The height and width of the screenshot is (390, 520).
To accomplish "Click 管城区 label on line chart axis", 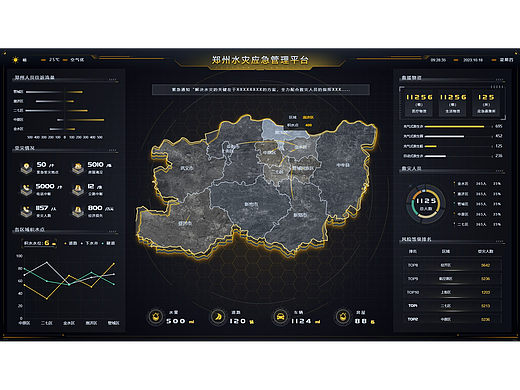I will (113, 323).
